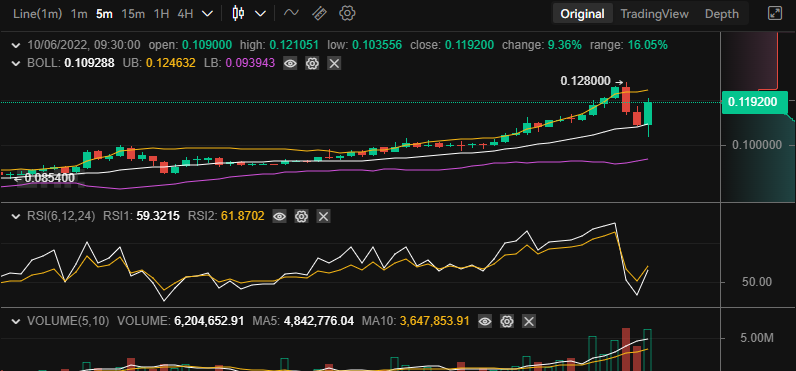Open RSI indicator settings gear

point(302,217)
